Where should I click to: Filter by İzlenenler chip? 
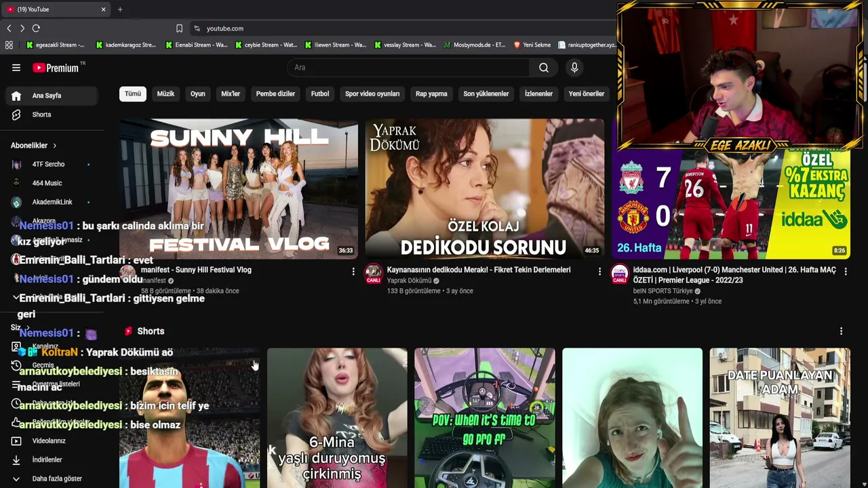(538, 94)
